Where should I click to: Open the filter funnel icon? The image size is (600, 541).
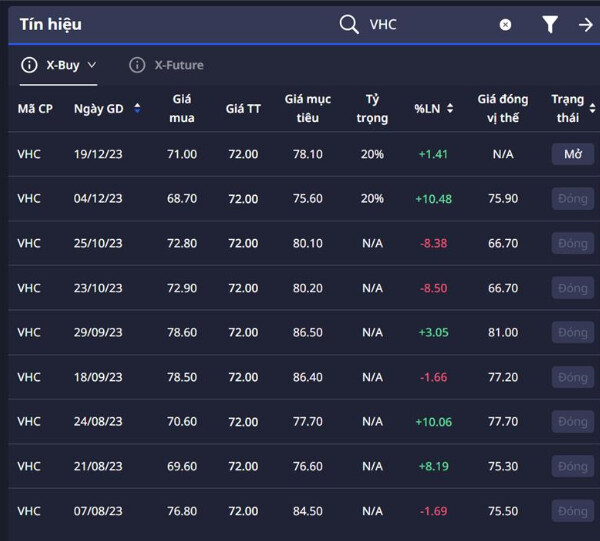(550, 24)
